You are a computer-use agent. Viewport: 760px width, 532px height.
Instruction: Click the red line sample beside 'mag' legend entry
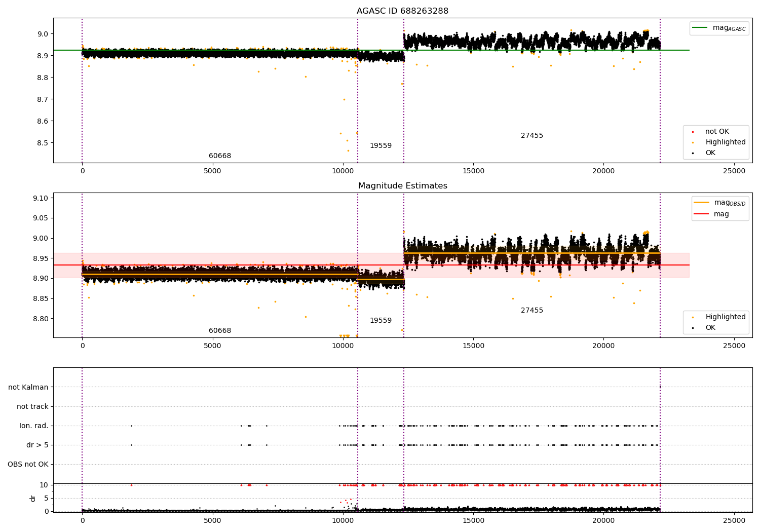point(701,214)
